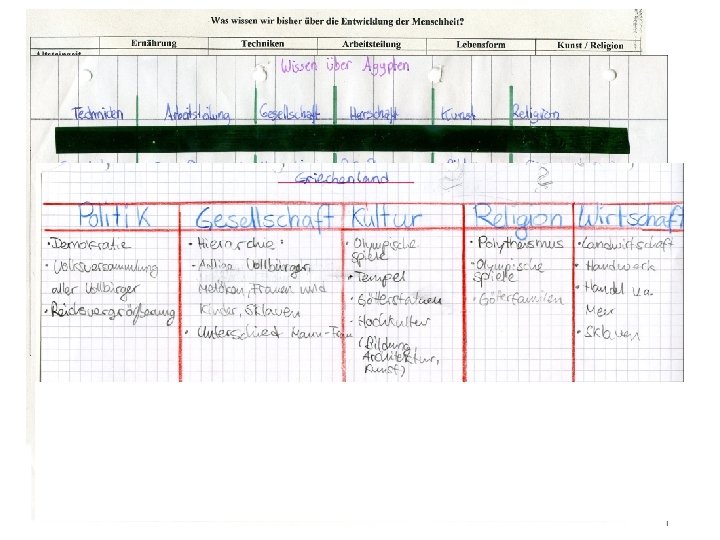720x540 pixels.
Task: Select the 'Wirtschaft' column heading
Action: click(630, 217)
